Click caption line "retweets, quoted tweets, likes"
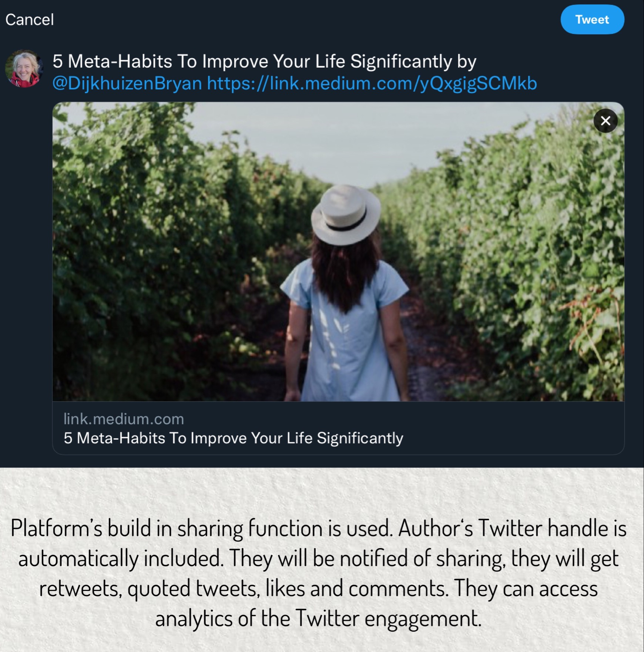This screenshot has height=652, width=644. [x=318, y=588]
